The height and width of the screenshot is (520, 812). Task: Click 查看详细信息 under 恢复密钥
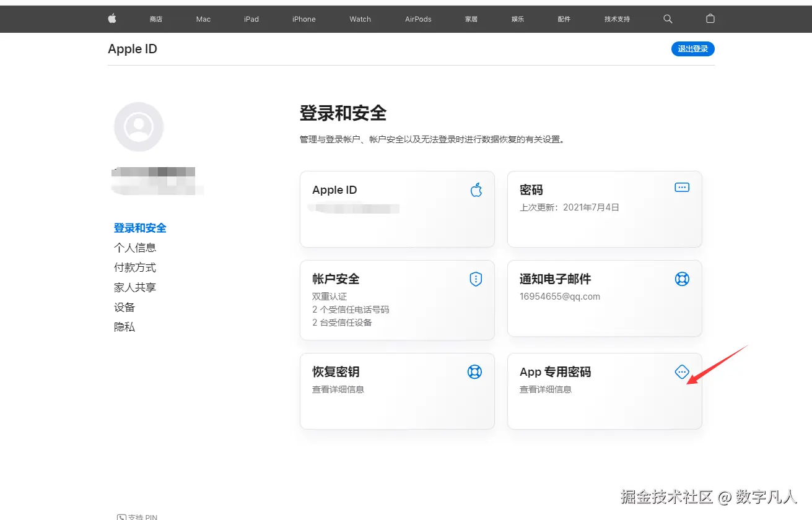click(338, 389)
